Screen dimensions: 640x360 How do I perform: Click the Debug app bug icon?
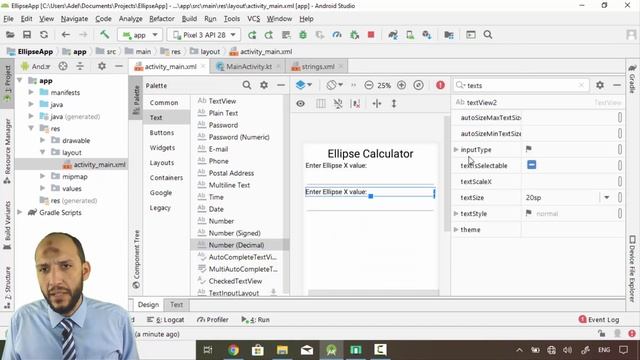(303, 35)
